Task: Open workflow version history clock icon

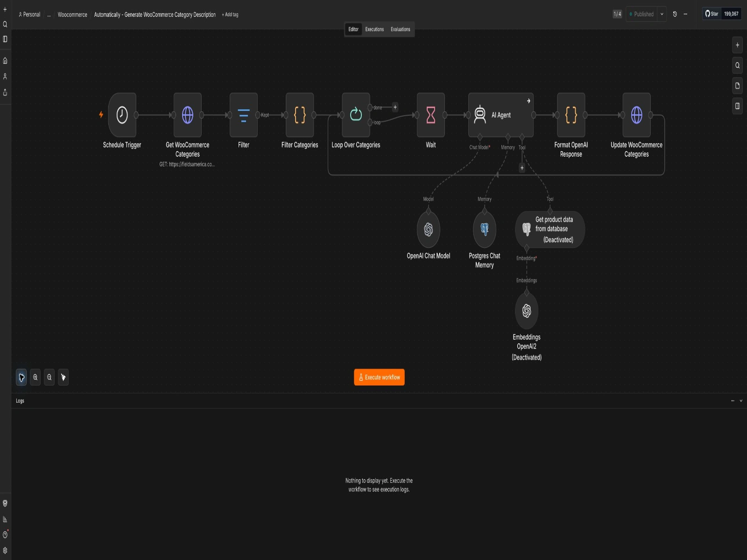Action: 675,14
